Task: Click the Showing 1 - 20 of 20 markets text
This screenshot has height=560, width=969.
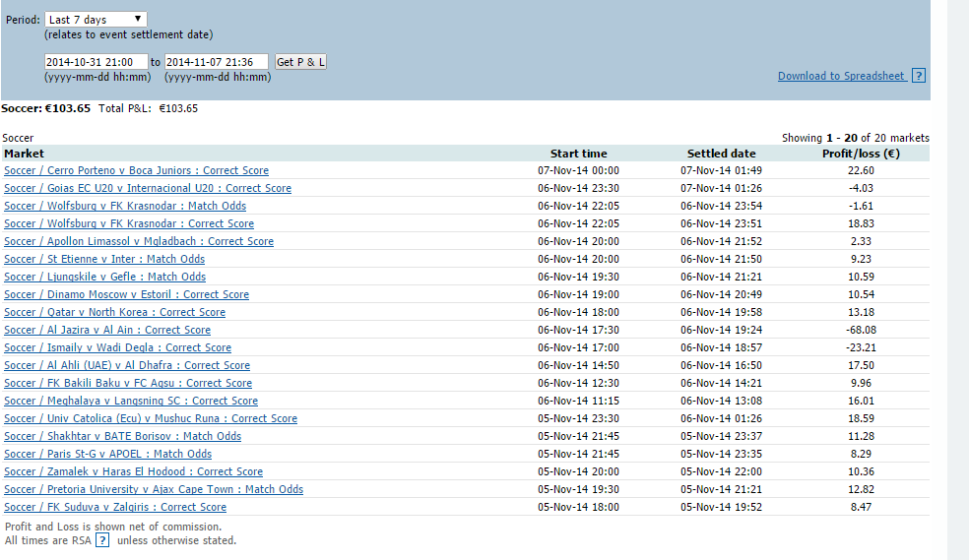Action: (x=856, y=138)
